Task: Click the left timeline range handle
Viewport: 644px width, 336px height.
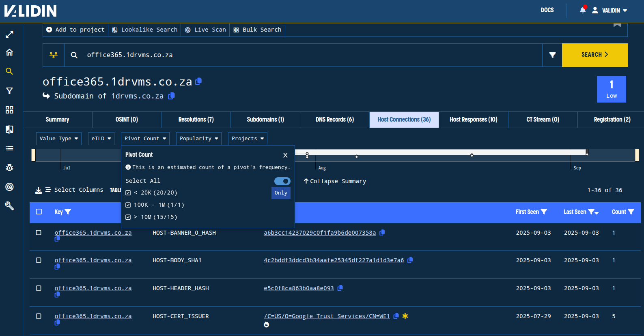Action: [33, 155]
